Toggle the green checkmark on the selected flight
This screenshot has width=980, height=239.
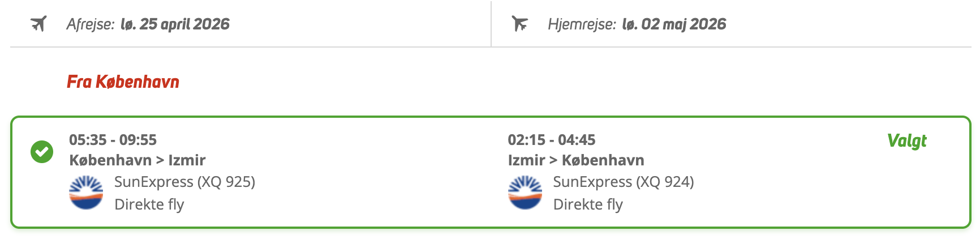(42, 152)
